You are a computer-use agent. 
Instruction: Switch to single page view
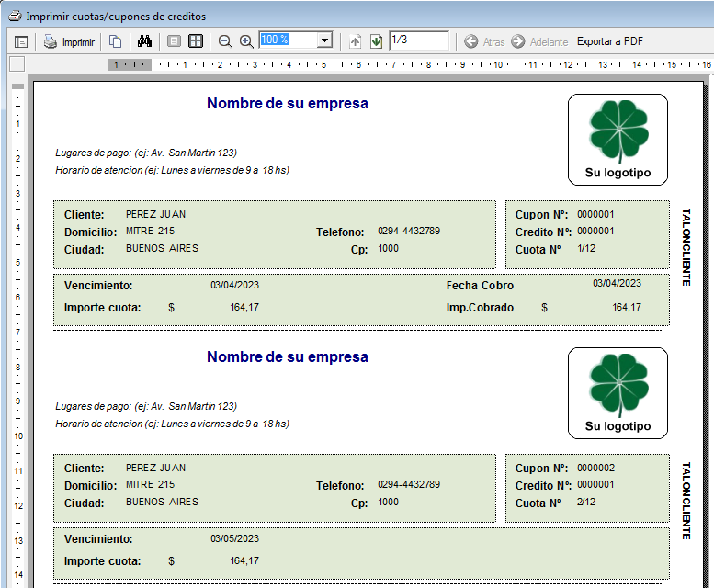(x=174, y=41)
